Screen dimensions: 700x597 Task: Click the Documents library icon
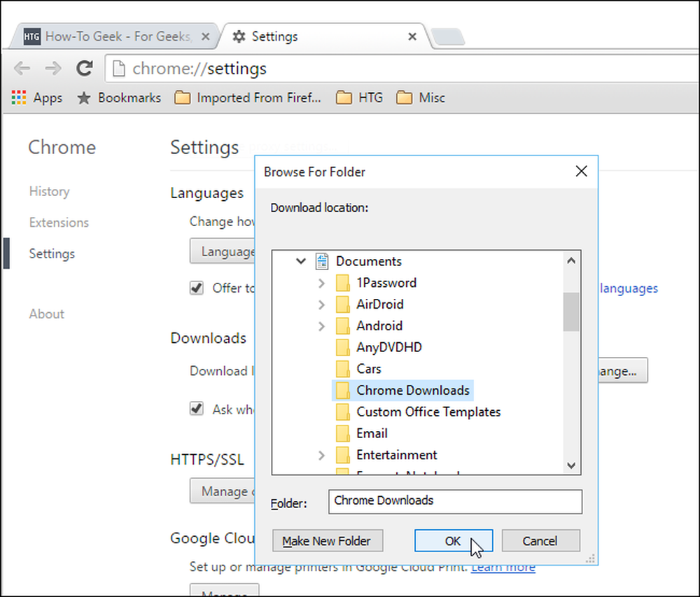click(322, 262)
